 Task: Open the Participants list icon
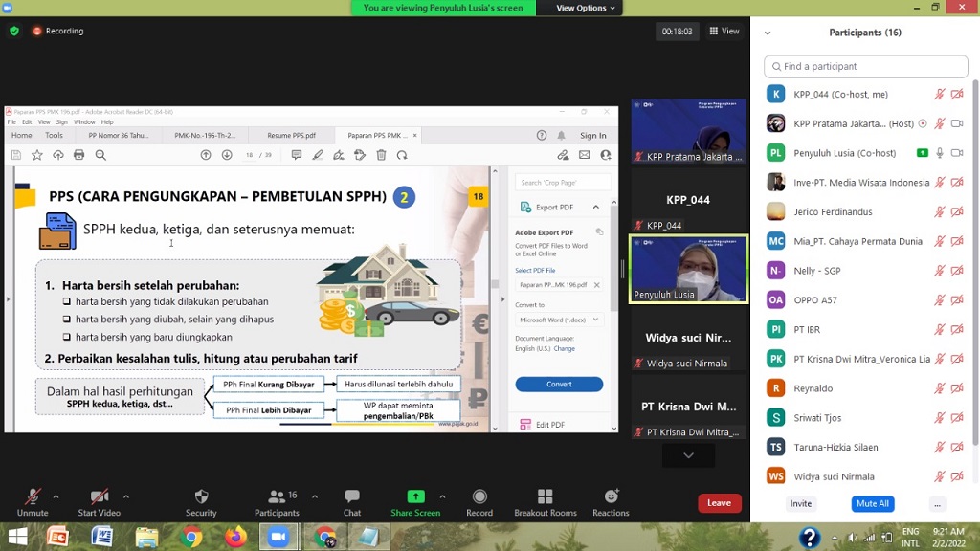tap(277, 496)
